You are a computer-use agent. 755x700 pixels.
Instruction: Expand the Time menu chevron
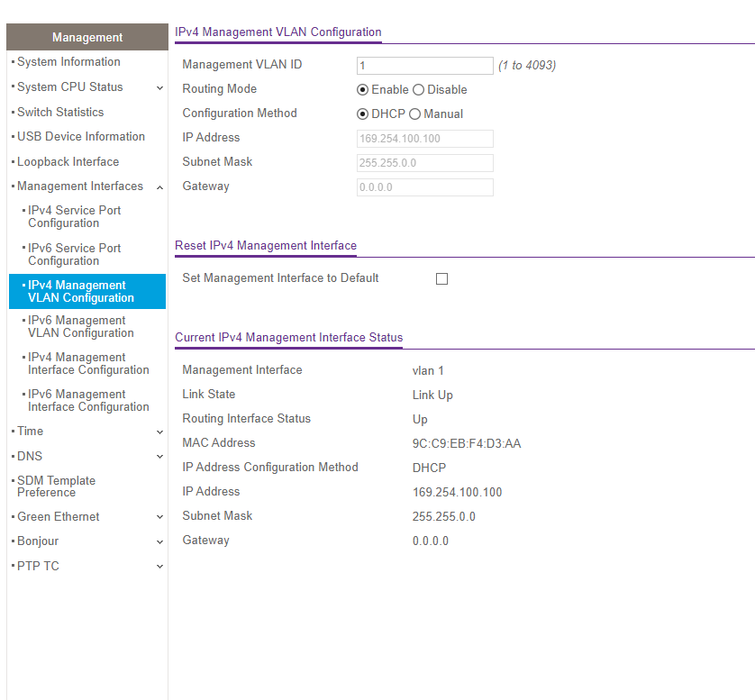[x=159, y=432]
